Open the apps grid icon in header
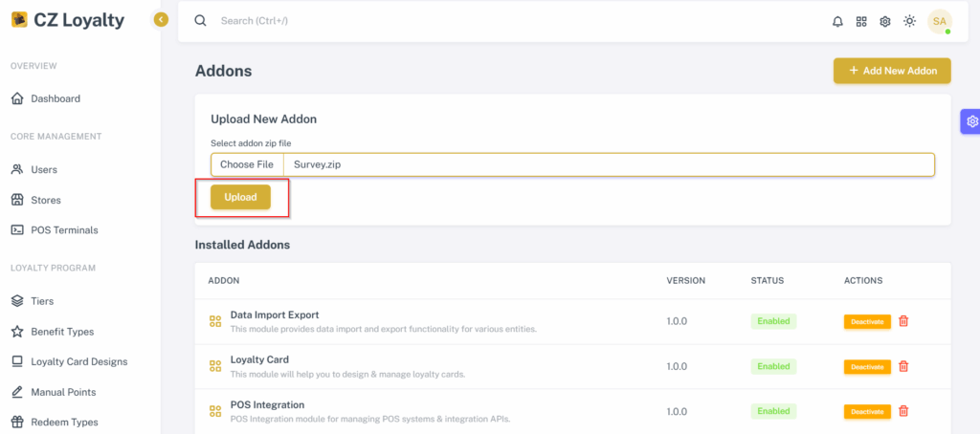 (x=861, y=21)
